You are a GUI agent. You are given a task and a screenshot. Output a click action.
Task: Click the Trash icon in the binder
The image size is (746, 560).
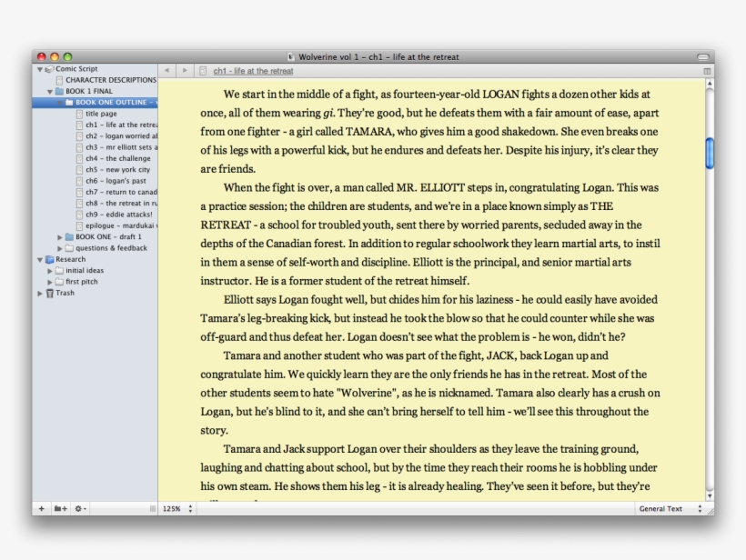pos(50,292)
